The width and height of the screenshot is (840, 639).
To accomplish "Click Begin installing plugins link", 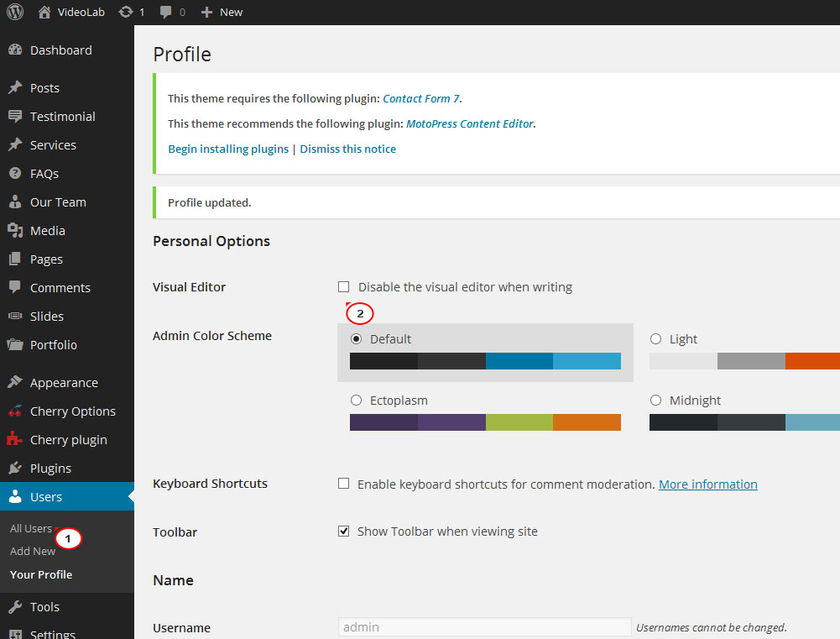I will (x=228, y=149).
